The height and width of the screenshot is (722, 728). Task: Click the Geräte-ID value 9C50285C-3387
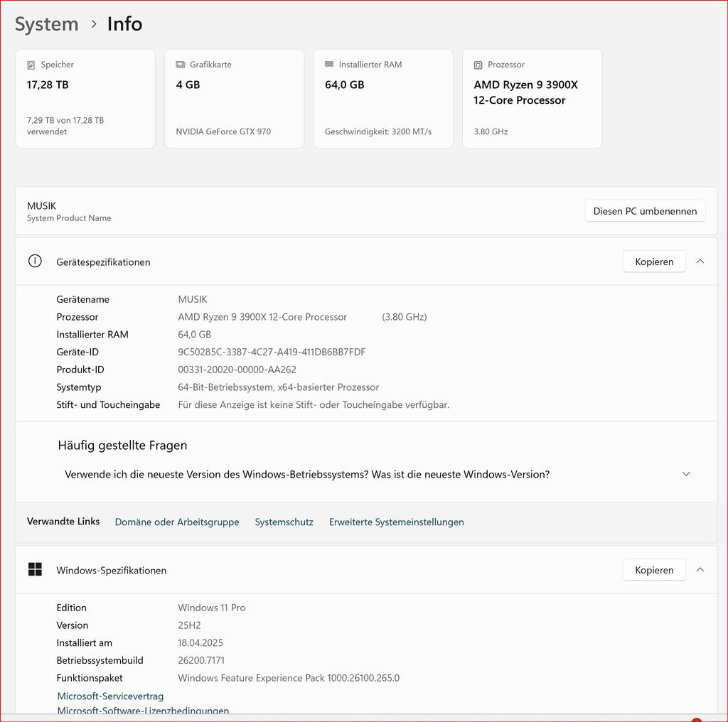(272, 352)
